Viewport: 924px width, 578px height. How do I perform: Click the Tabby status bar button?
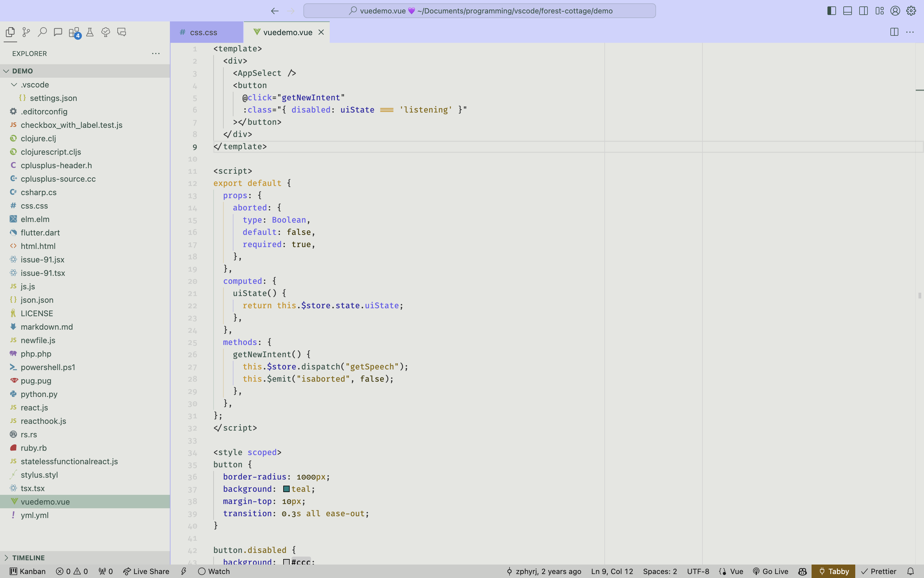tap(834, 571)
